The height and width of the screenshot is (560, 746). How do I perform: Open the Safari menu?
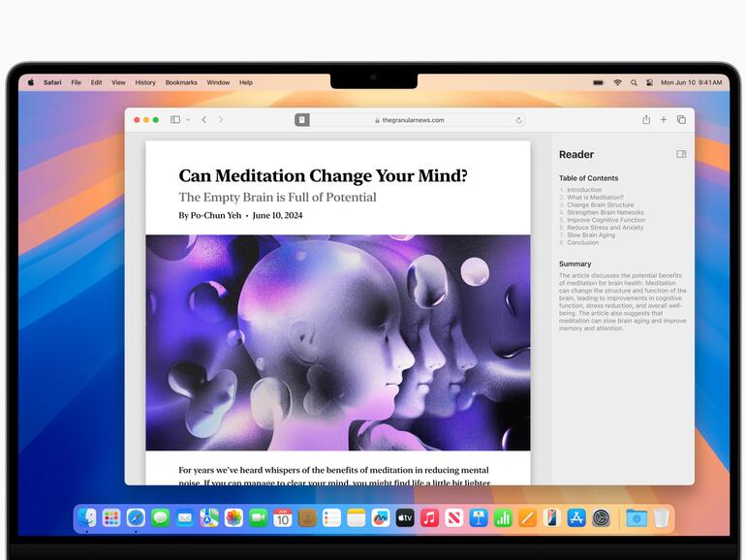pyautogui.click(x=52, y=82)
